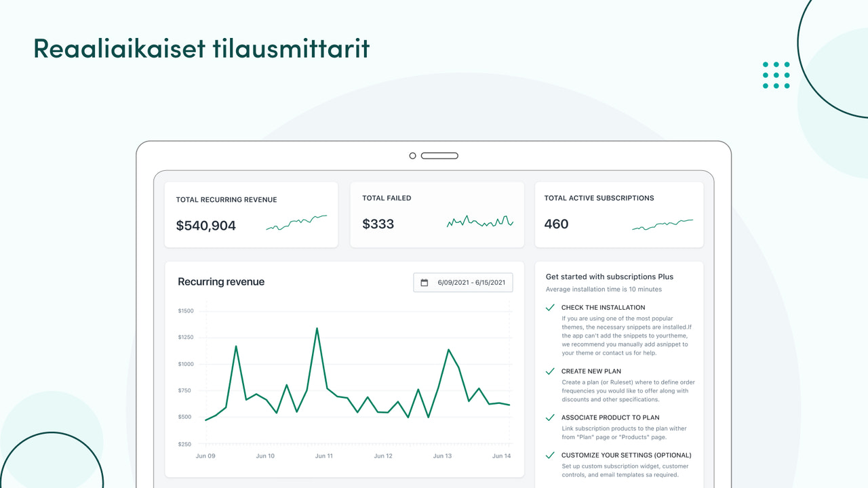Click the Reaaliaikaiset tilausmittarit headline
The image size is (868, 488).
point(201,48)
